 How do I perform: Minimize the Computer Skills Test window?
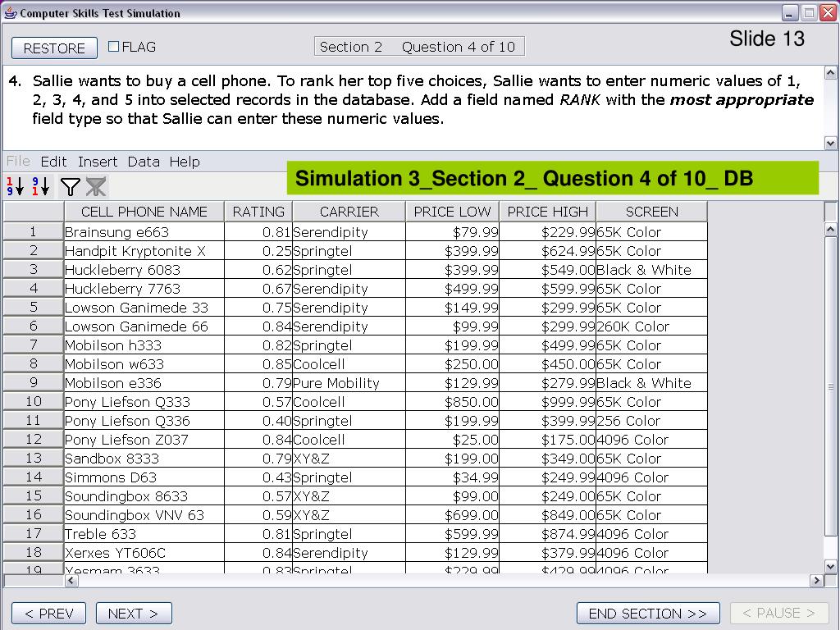pos(790,13)
